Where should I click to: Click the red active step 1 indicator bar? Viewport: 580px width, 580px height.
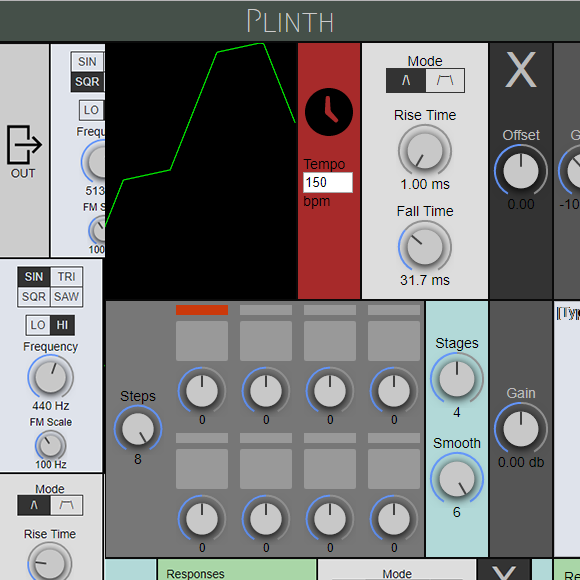[x=202, y=310]
